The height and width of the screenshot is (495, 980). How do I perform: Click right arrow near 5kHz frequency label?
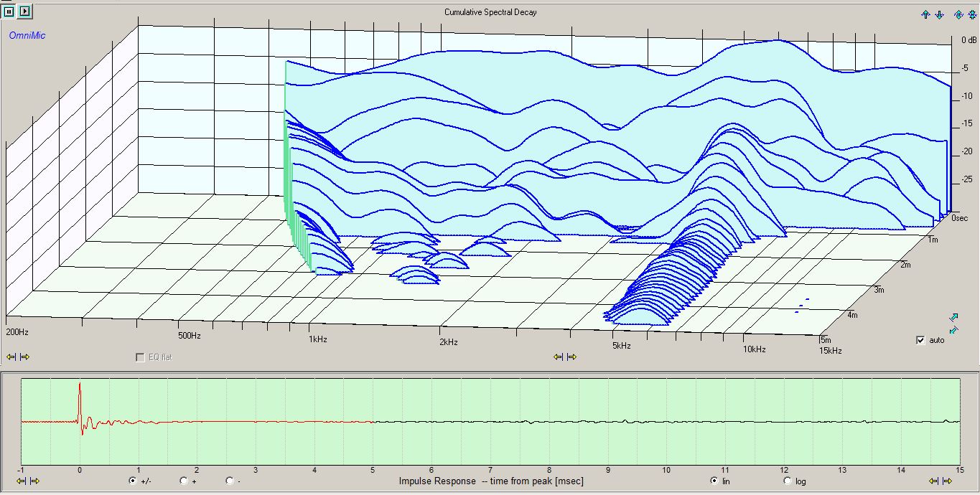[571, 357]
